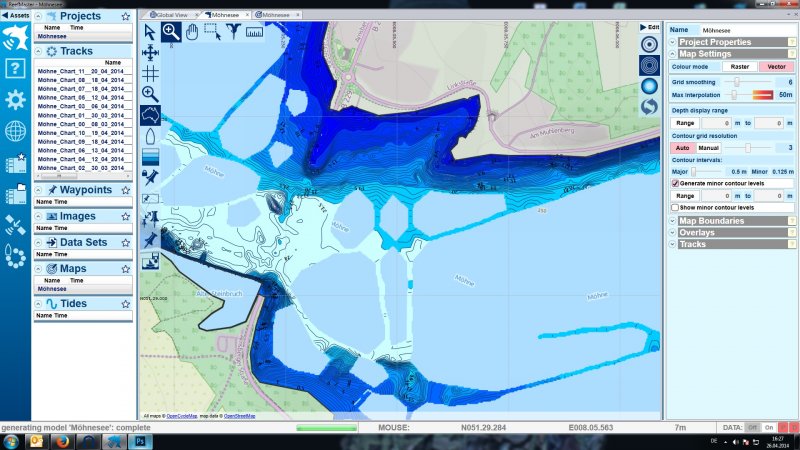This screenshot has width=800, height=450.
Task: Uncheck Generate minor contour levels
Action: 675,184
